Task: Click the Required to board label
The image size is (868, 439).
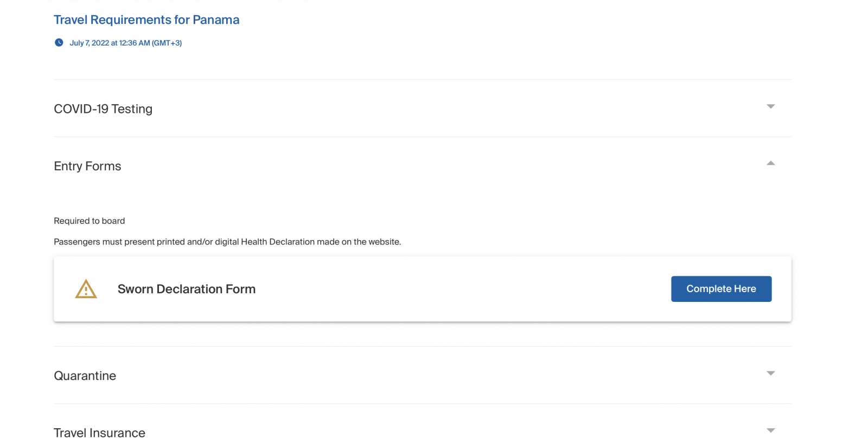Action: click(x=89, y=221)
